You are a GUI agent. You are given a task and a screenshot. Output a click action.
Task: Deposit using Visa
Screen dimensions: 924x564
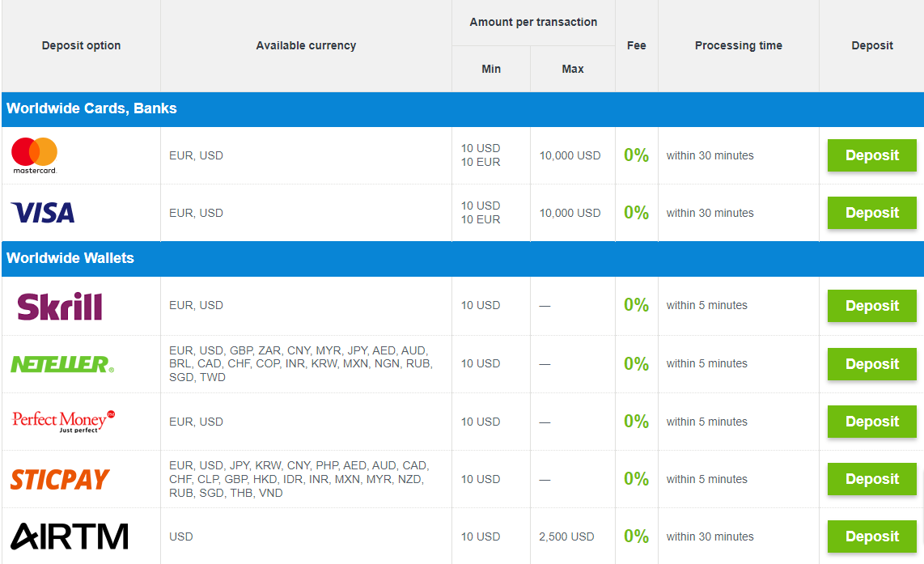pyautogui.click(x=871, y=213)
